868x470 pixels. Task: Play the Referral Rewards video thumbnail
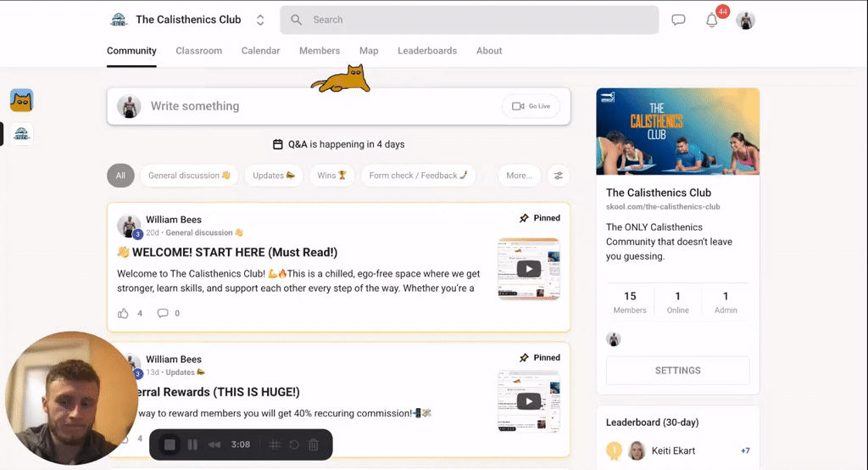point(529,400)
